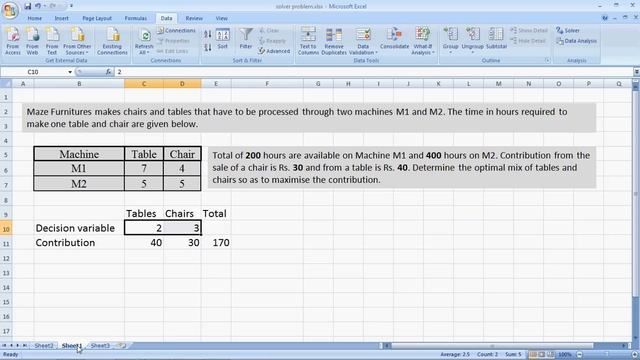Open workbook Connections
Viewport: 640px width, 360px height.
tap(176, 31)
